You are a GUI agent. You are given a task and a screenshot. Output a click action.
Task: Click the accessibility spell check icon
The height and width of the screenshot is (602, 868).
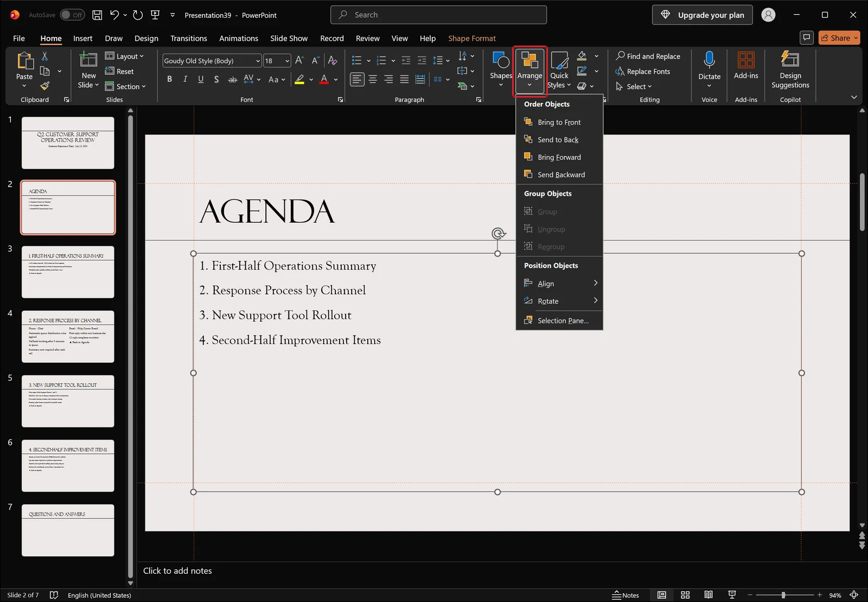pyautogui.click(x=54, y=595)
